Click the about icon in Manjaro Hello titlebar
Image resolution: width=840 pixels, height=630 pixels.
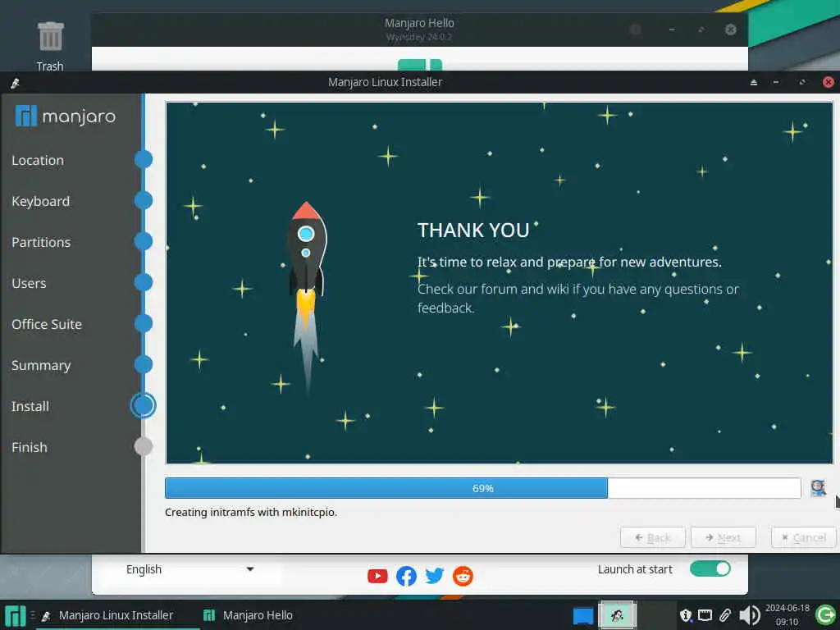(x=636, y=30)
